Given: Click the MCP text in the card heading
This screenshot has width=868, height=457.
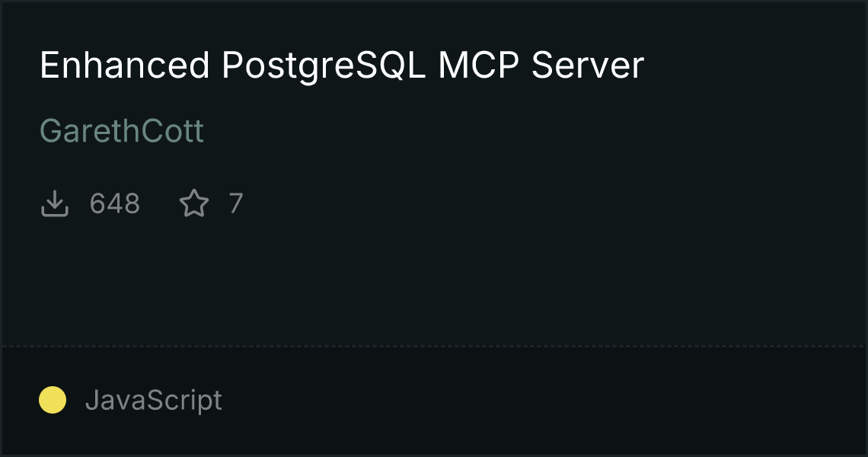Looking at the screenshot, I should pos(479,66).
